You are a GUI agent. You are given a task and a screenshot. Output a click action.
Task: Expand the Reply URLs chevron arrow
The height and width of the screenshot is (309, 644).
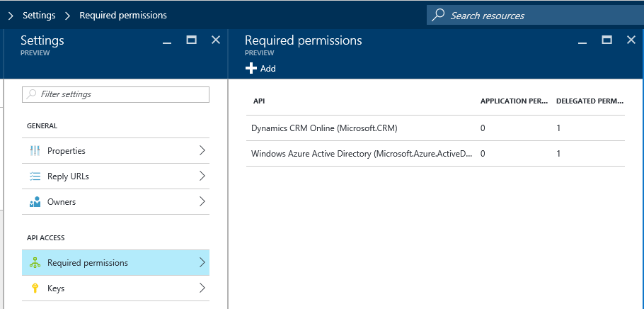click(x=202, y=176)
